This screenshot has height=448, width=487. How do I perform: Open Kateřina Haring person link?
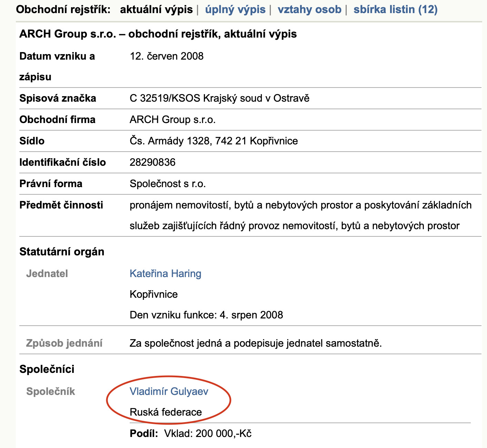click(166, 274)
